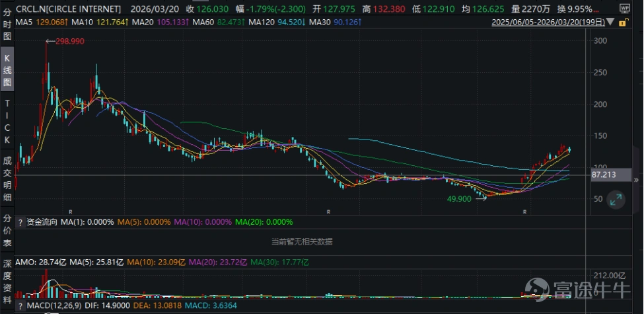Click the 200 price axis label
644x314 pixels.
(x=600, y=104)
